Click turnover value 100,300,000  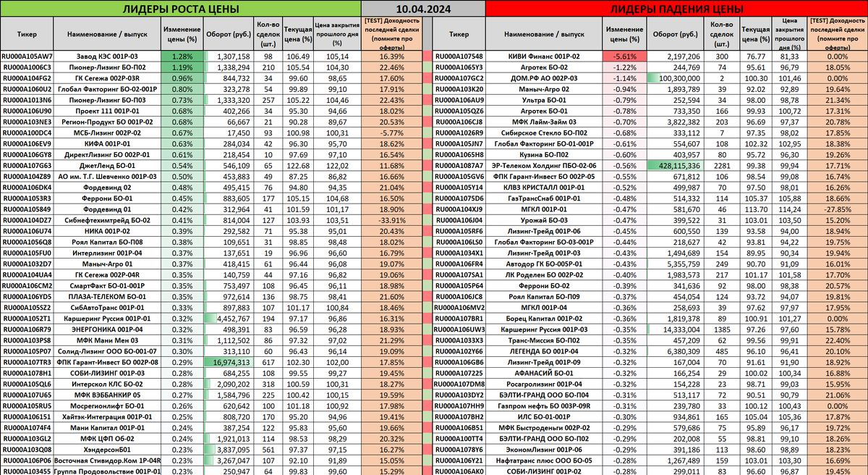(x=676, y=77)
